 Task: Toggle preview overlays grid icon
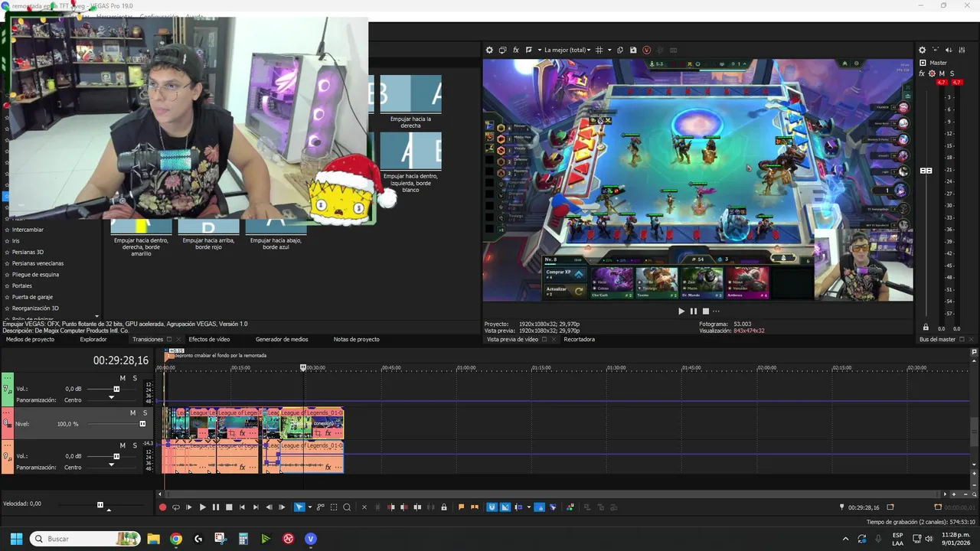(x=599, y=51)
